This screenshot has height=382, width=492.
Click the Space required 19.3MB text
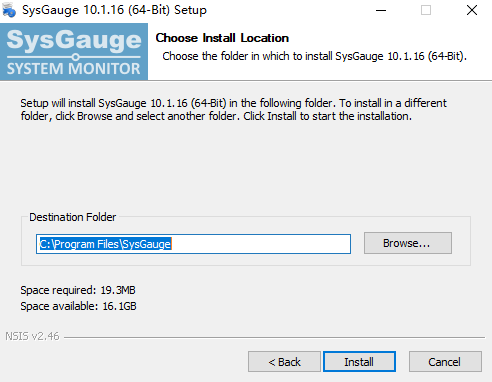pyautogui.click(x=78, y=290)
